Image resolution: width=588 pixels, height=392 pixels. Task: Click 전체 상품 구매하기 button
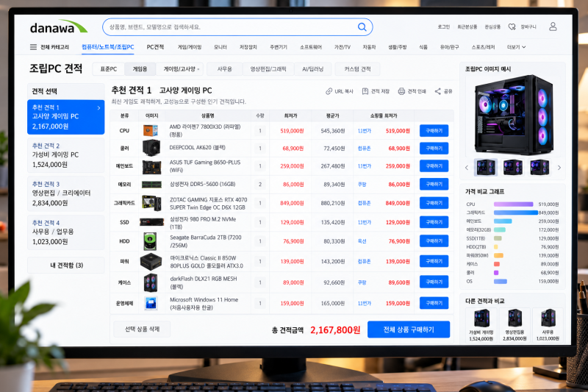click(x=409, y=329)
